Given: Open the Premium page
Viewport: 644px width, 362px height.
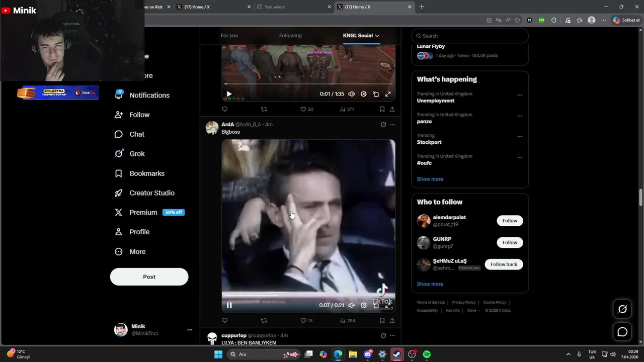Looking at the screenshot, I should click(149, 212).
